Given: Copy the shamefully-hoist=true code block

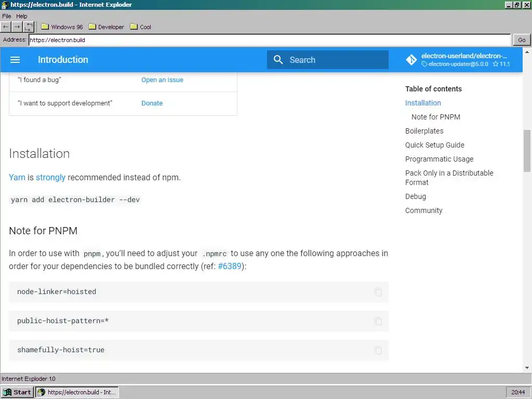Looking at the screenshot, I should [x=378, y=350].
